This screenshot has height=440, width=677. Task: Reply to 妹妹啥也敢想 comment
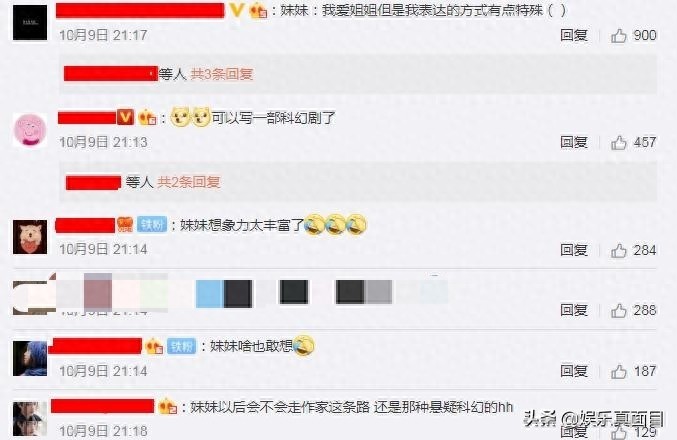(574, 370)
